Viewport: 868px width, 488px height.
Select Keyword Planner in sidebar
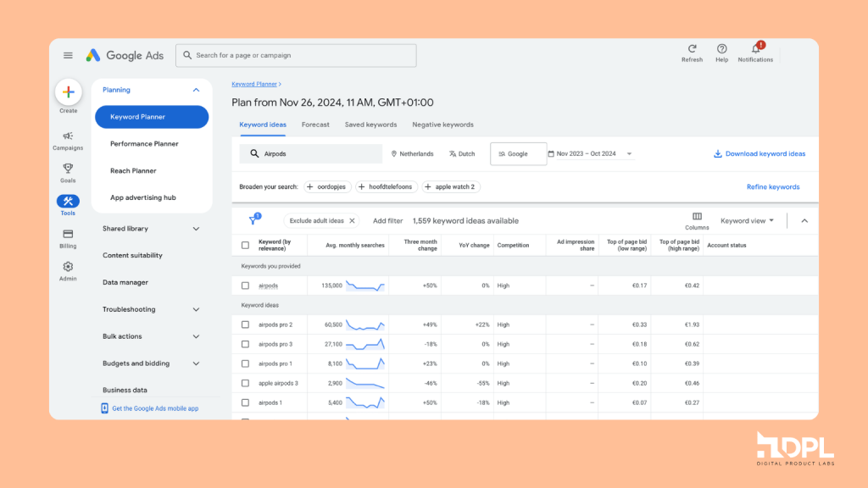[152, 117]
